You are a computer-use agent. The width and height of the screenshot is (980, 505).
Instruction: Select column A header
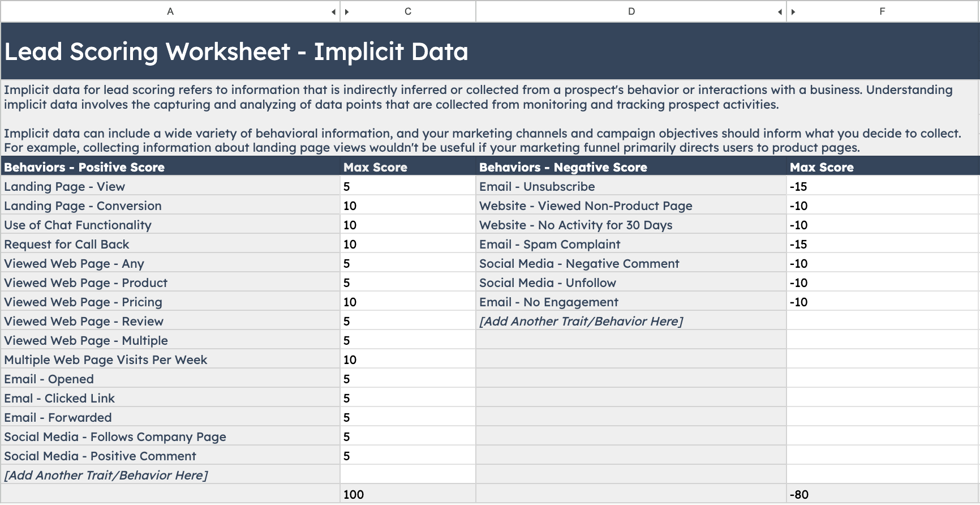pyautogui.click(x=170, y=12)
